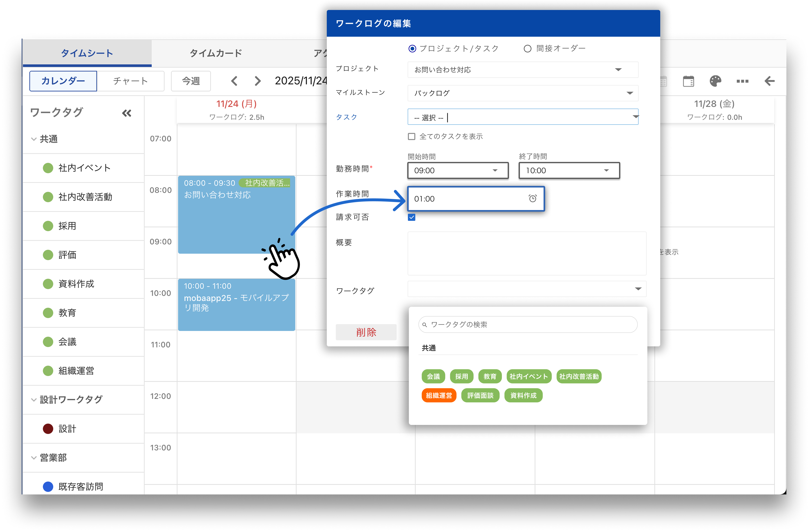Open the プロジェクト dropdown

coord(522,70)
